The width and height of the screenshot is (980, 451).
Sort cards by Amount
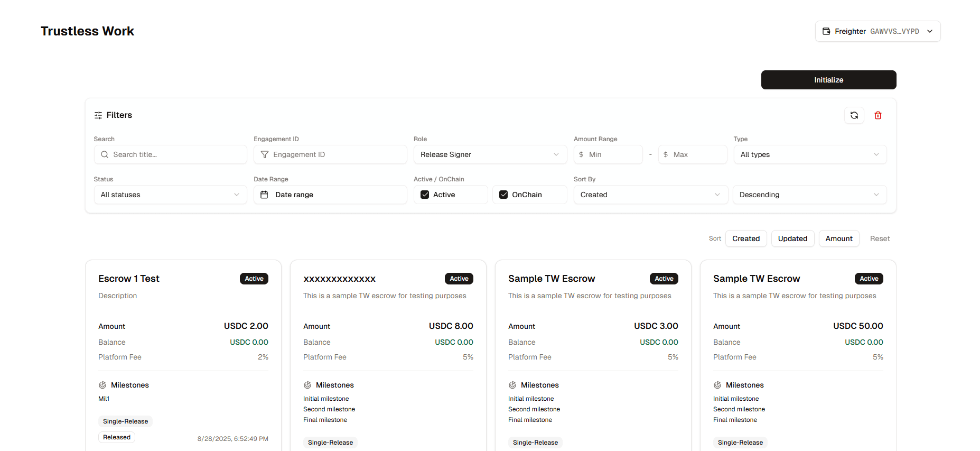pyautogui.click(x=839, y=238)
